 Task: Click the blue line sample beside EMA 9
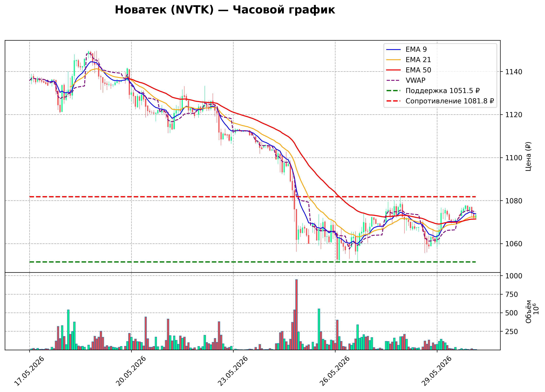click(393, 49)
